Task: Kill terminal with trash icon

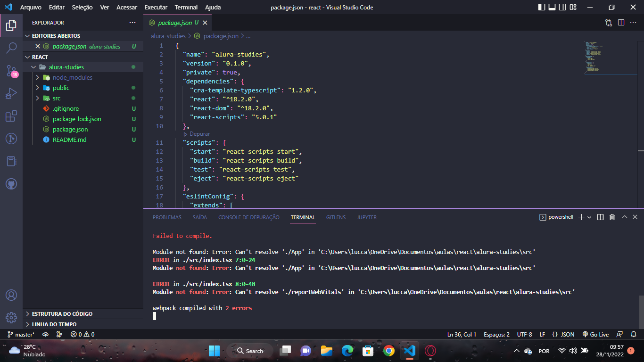Action: point(612,217)
